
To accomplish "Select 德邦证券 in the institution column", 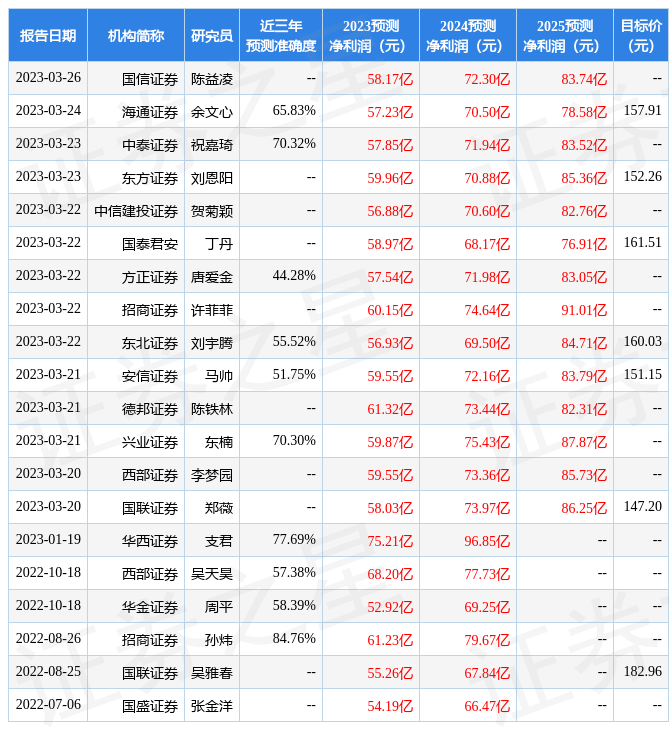I will (x=150, y=408).
